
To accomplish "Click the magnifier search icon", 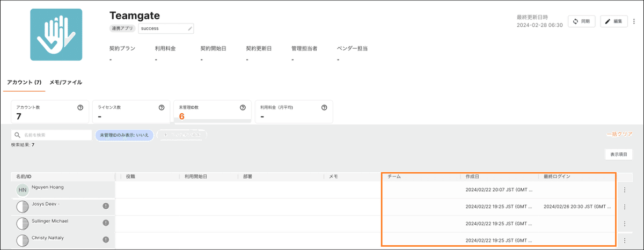I will click(x=18, y=135).
